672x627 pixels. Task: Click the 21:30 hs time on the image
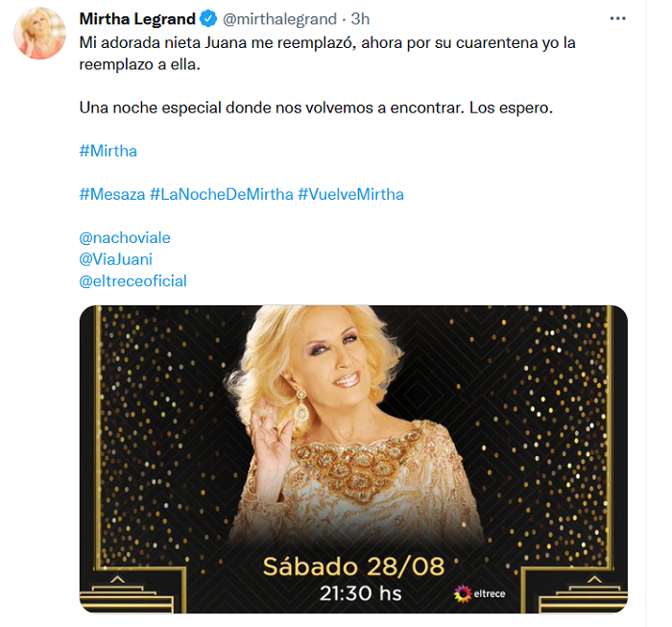(x=360, y=593)
